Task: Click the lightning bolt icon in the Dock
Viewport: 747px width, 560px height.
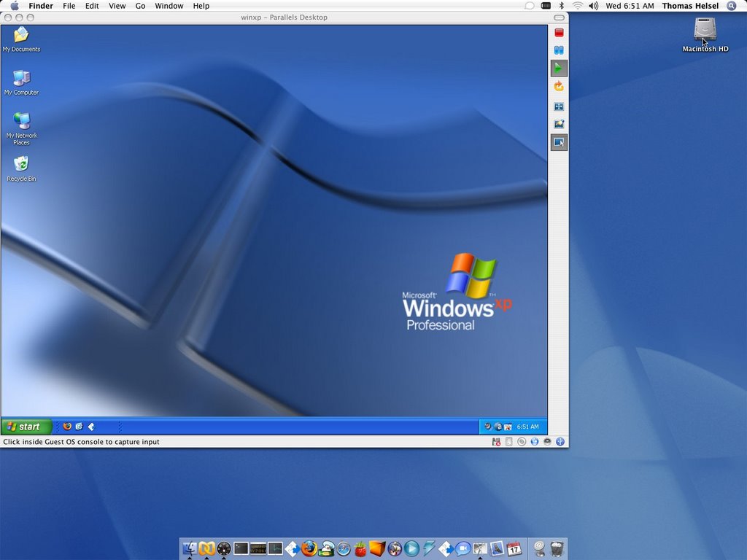Action: tap(429, 548)
